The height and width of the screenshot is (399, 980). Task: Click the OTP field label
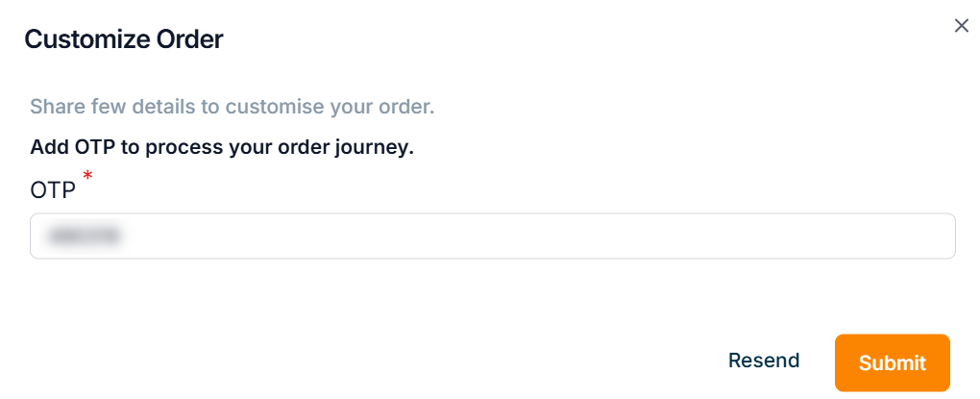[x=53, y=190]
